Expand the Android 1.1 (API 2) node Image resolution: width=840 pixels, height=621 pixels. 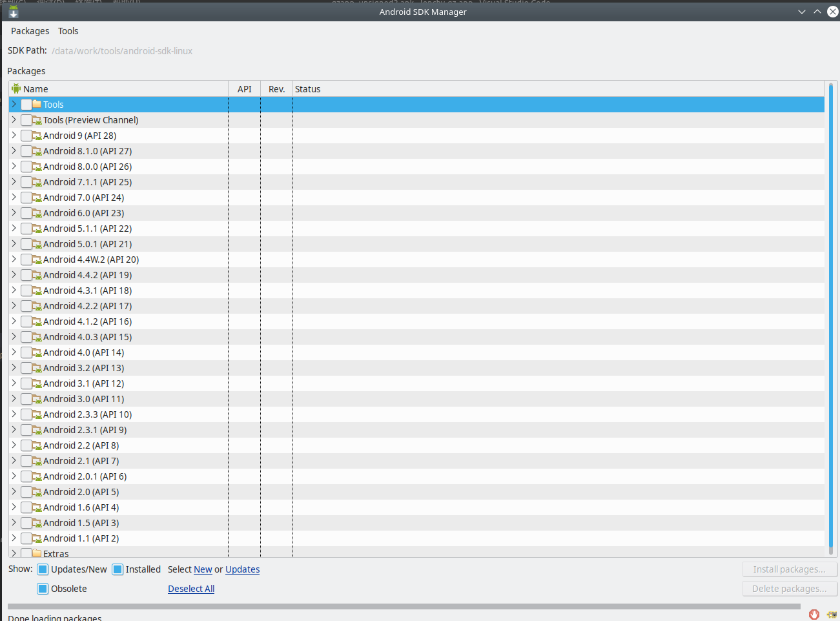[x=14, y=538]
